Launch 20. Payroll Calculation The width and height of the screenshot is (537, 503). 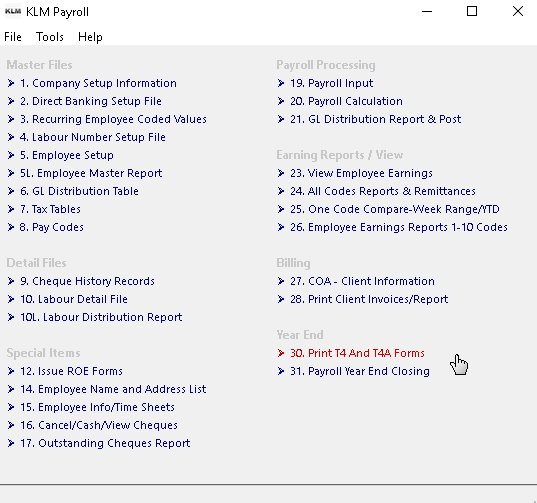click(346, 101)
